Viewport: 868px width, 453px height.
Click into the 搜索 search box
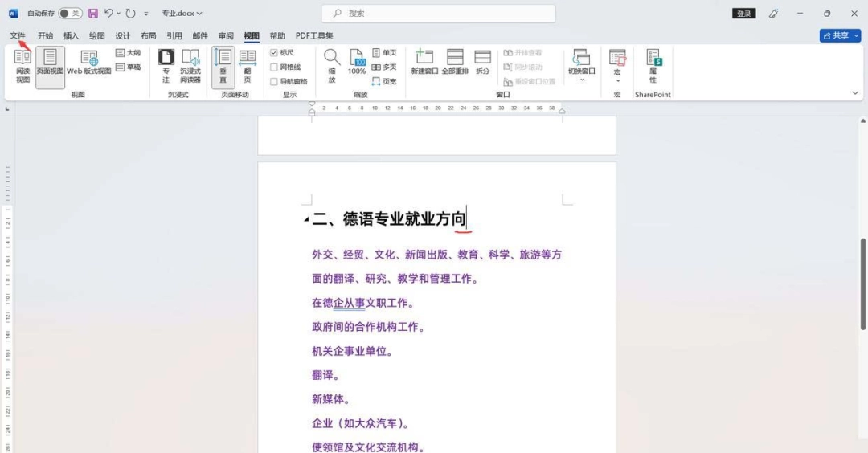tap(439, 14)
